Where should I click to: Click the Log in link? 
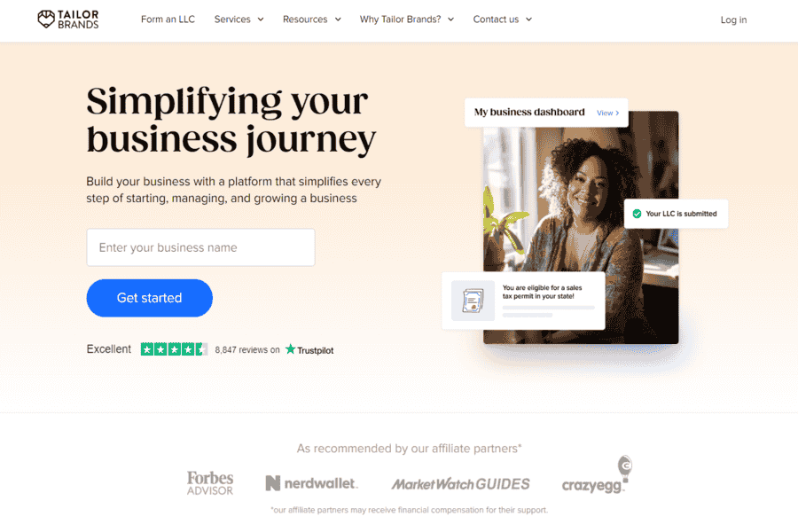coord(733,20)
